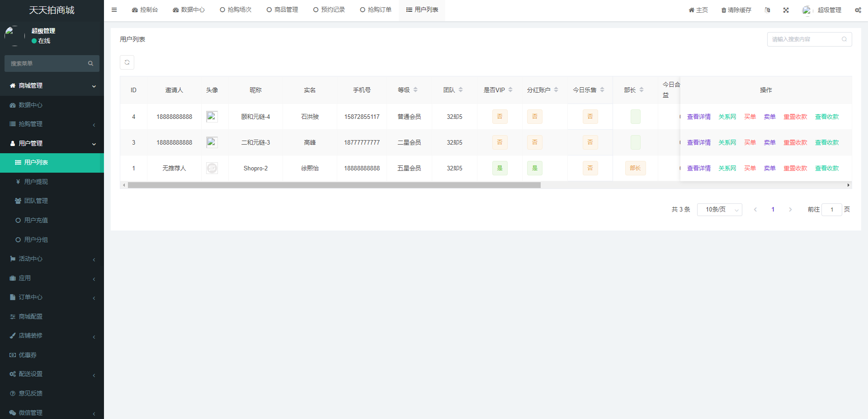868x419 pixels.
Task: Switch to the product management tab
Action: click(x=282, y=10)
